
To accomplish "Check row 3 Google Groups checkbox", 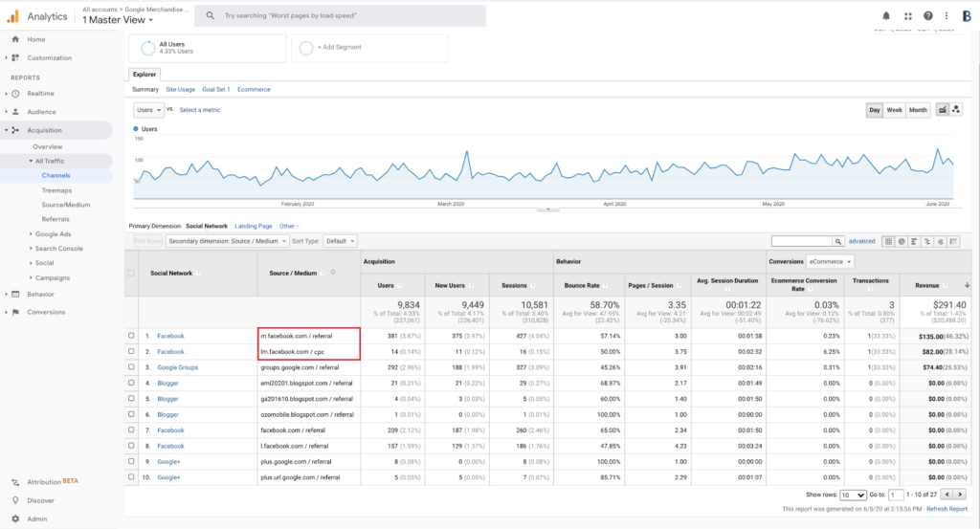I will [131, 366].
